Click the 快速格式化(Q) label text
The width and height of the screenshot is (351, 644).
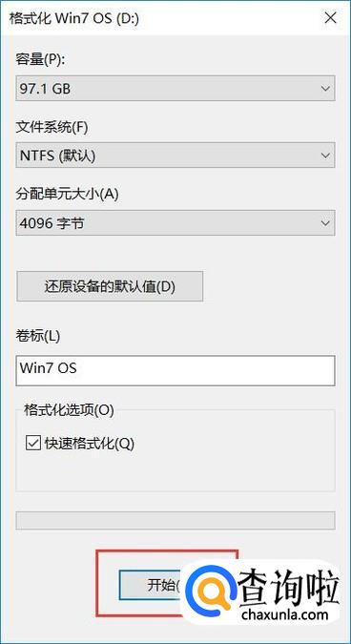[x=90, y=443]
